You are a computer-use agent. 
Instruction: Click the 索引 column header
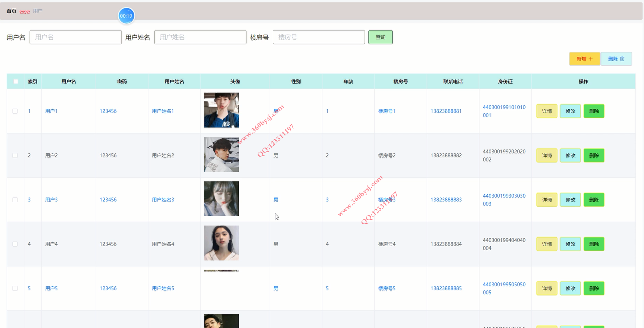pyautogui.click(x=33, y=81)
